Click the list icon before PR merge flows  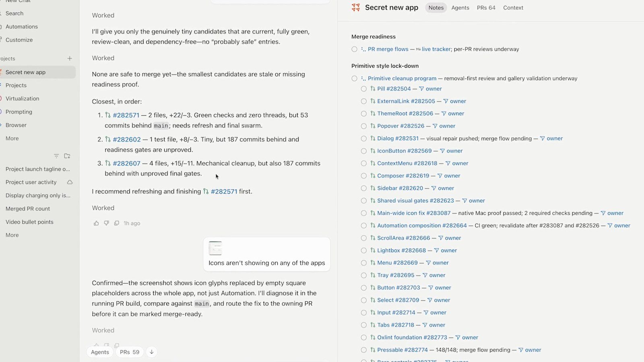click(363, 49)
